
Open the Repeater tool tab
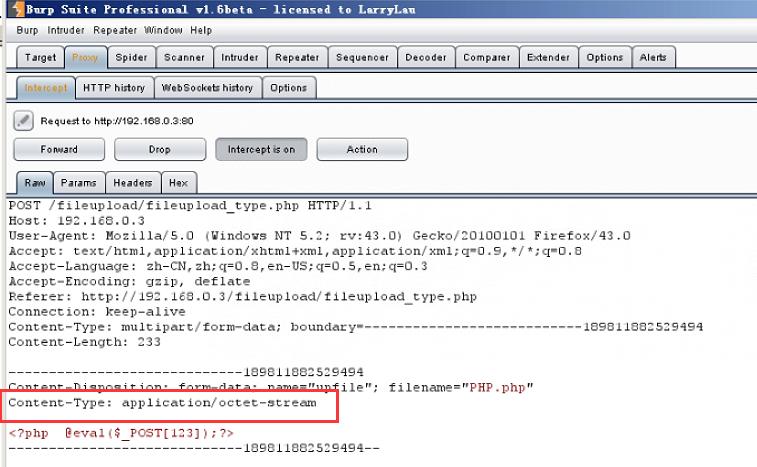click(x=297, y=57)
